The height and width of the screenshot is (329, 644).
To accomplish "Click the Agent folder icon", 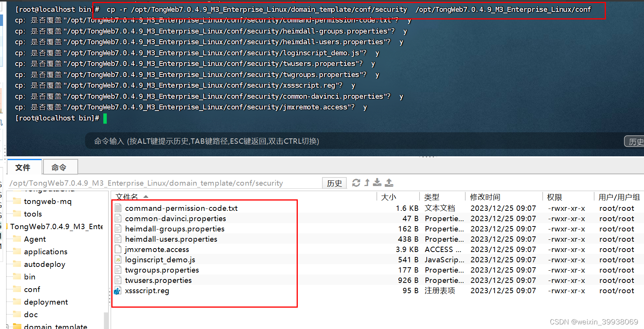I will coord(17,239).
